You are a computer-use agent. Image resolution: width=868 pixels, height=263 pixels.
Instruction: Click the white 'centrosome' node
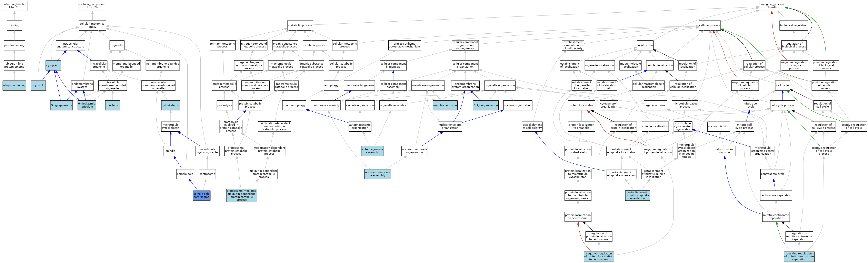pyautogui.click(x=207, y=174)
